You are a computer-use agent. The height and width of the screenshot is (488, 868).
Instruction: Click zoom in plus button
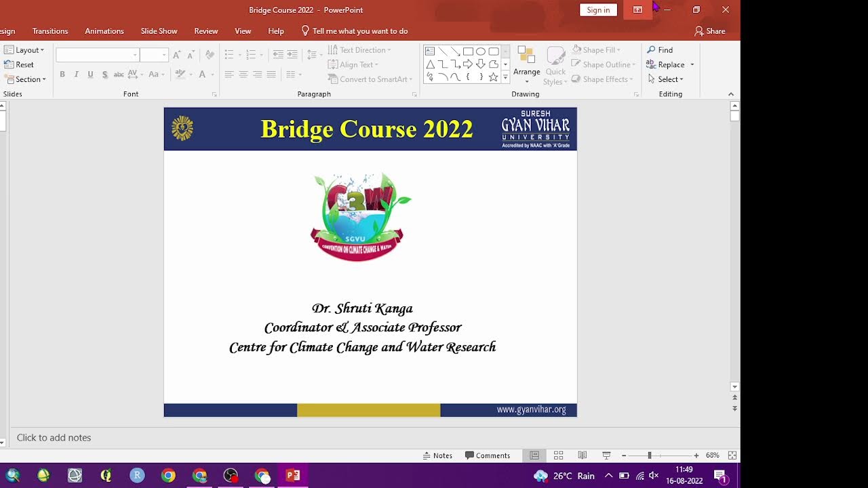pos(696,455)
